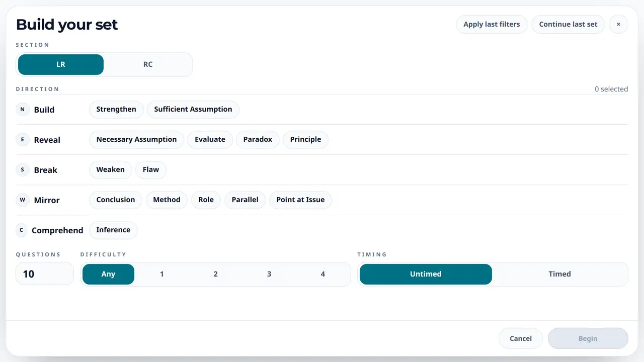
Task: Select the whole Build direction row
Action: pos(322,109)
